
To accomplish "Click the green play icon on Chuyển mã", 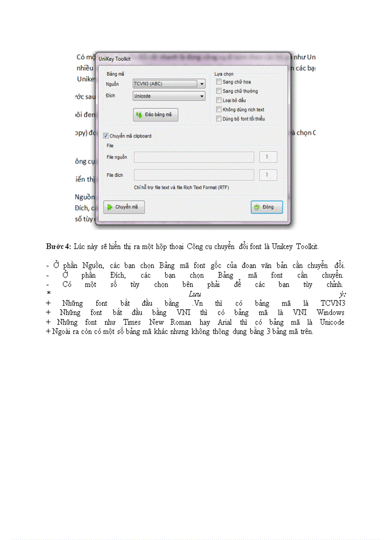I will coord(109,207).
